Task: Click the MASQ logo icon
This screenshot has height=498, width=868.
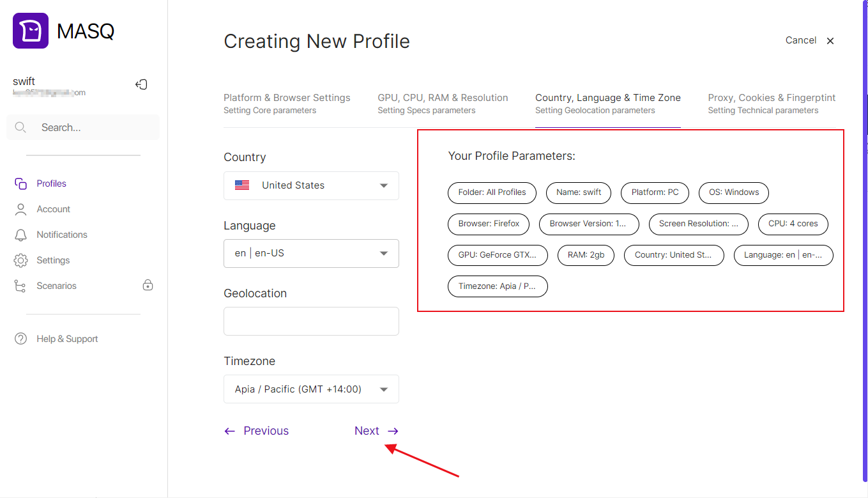Action: [31, 31]
